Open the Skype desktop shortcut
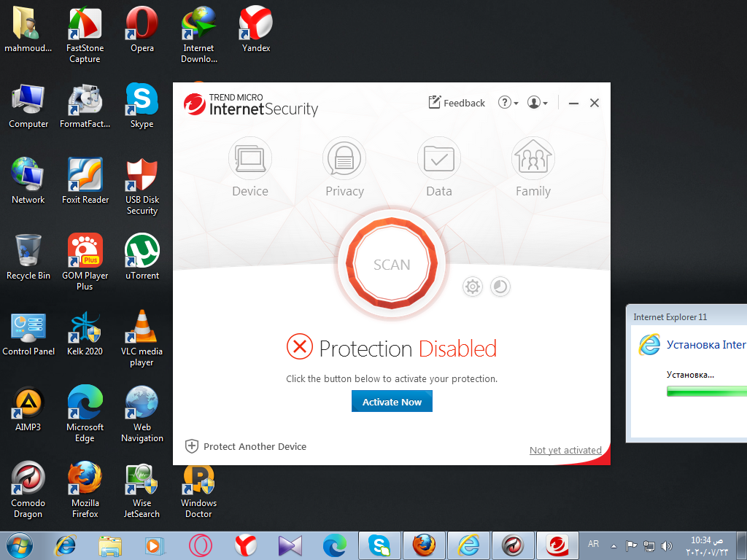Viewport: 747px width, 560px height. click(x=142, y=106)
